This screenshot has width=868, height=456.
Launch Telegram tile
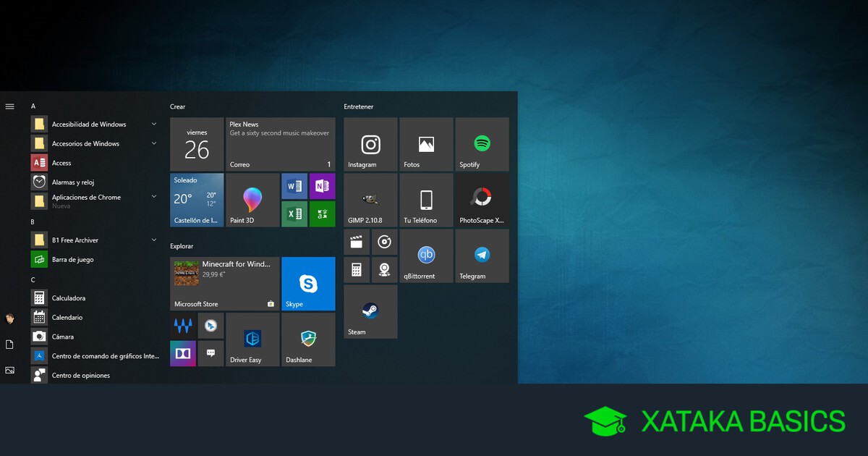pos(482,256)
